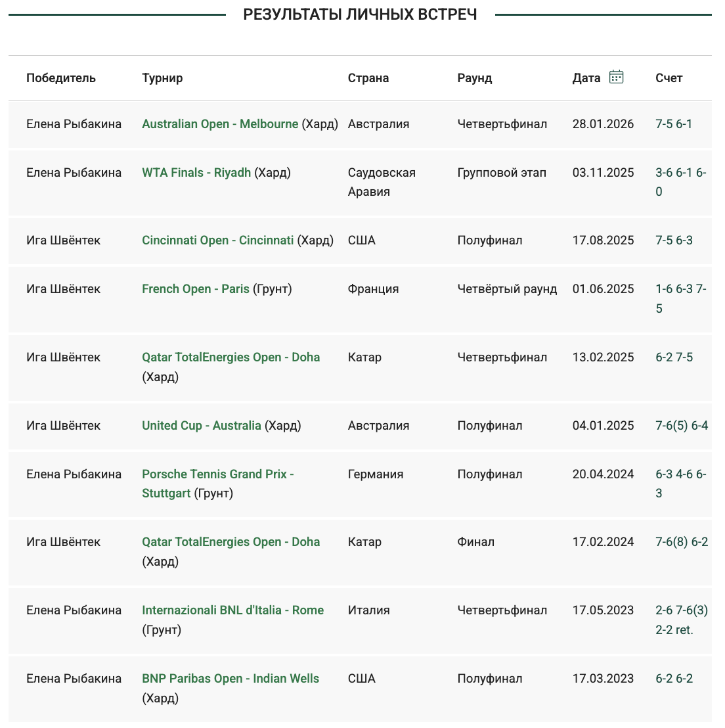Click the 6-2 7-5 Doha score
Viewport: 725px width, 728px height.
pos(674,357)
